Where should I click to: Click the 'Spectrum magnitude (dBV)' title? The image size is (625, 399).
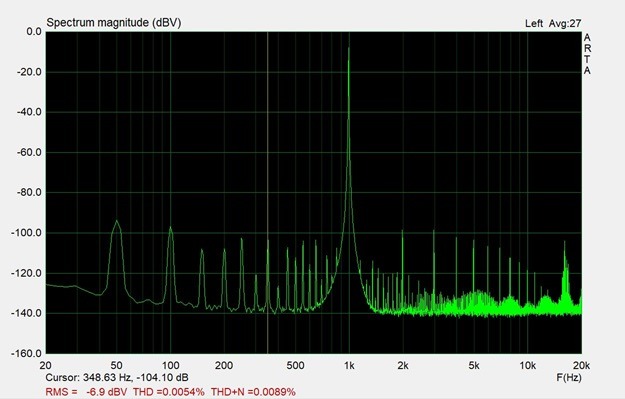click(114, 23)
